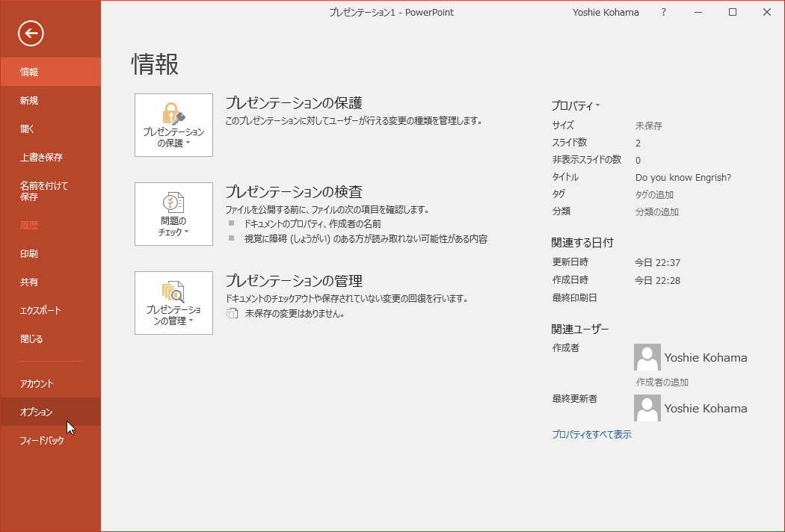Click the 未保存 size value

pos(649,126)
